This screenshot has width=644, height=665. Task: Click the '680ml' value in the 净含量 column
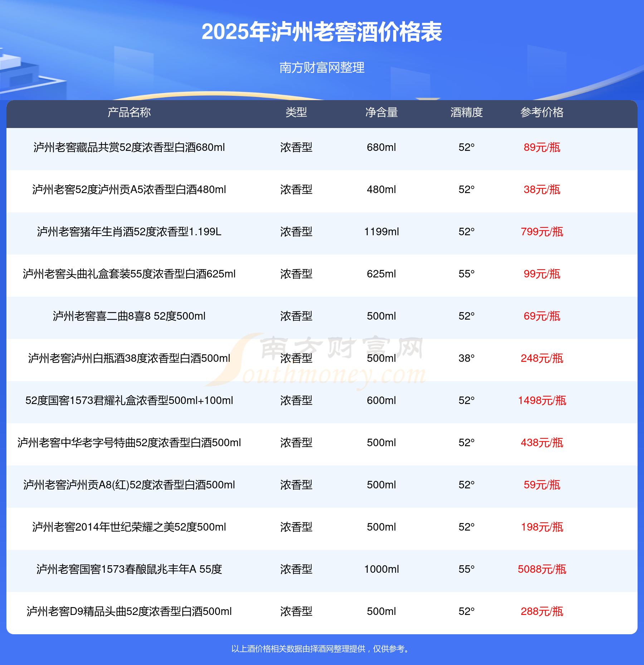[x=381, y=147]
